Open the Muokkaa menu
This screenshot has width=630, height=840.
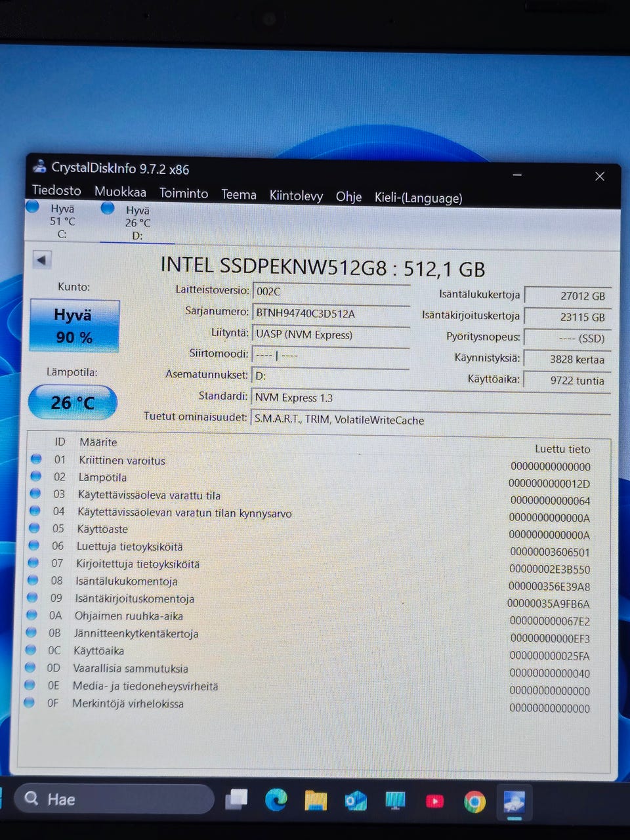[x=120, y=192]
